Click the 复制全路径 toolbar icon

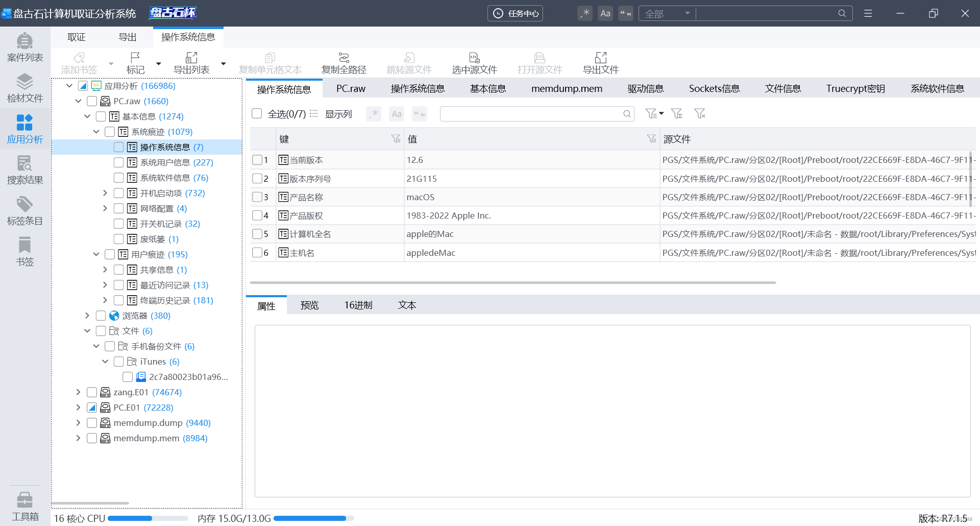point(344,57)
